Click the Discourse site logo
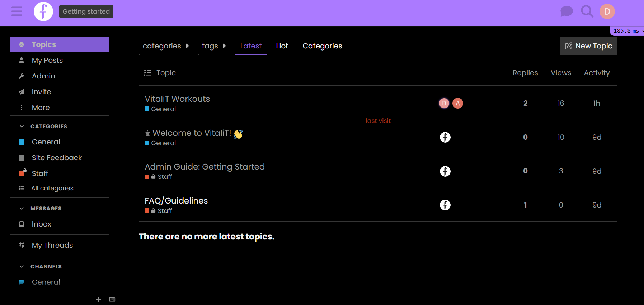Screen dimensions: 644x305 43,11
